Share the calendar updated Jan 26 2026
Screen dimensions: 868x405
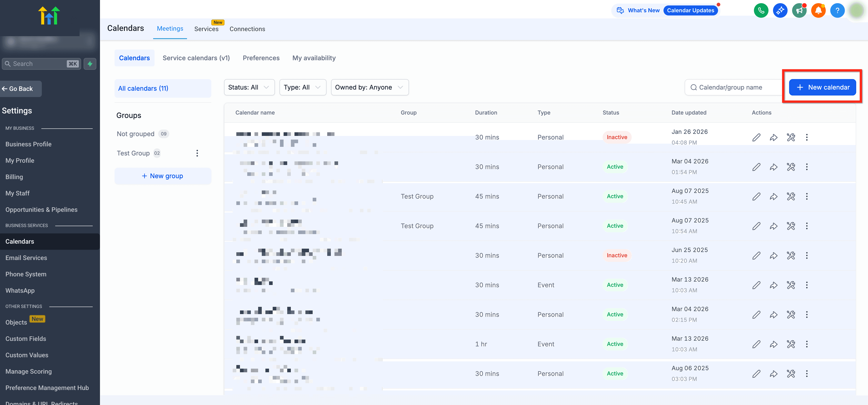774,137
